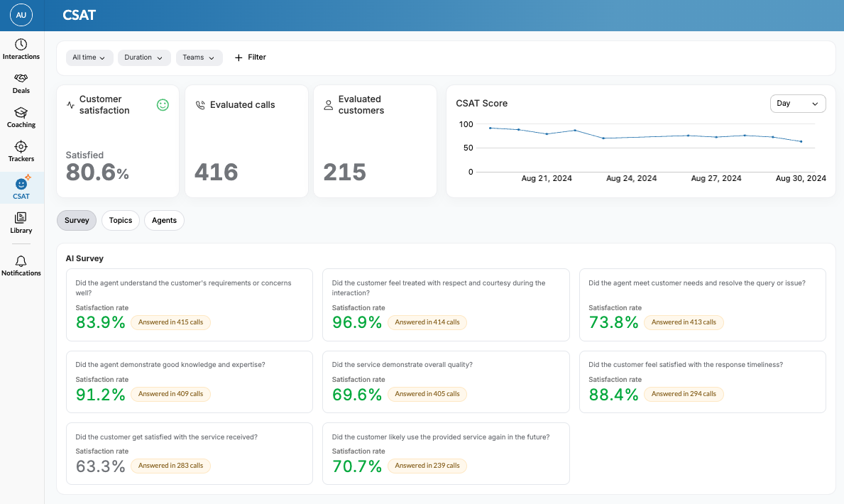Click the 69.6% satisfaction rate
Image resolution: width=844 pixels, height=504 pixels.
(357, 395)
